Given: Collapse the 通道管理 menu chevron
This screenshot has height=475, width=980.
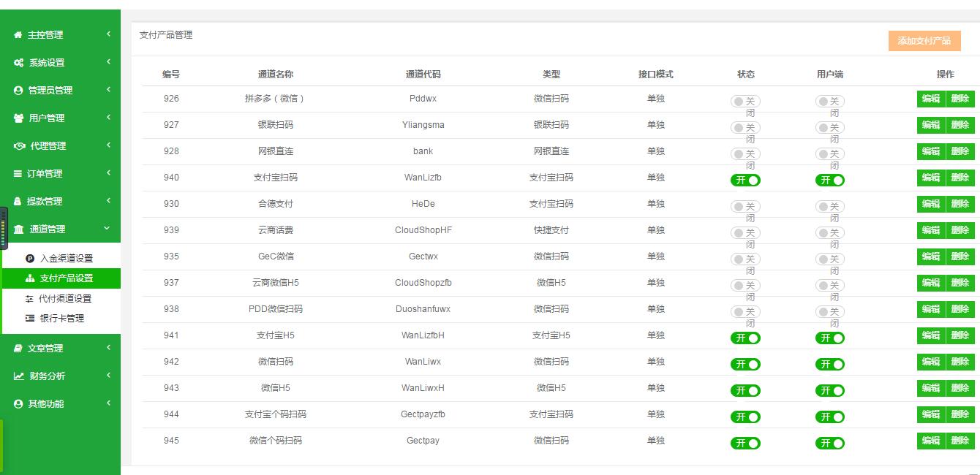Looking at the screenshot, I should tap(108, 229).
